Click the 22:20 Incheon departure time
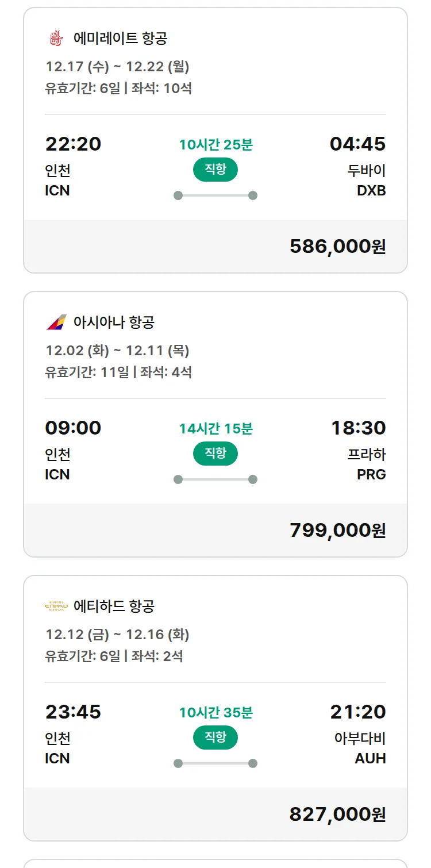Image resolution: width=431 pixels, height=868 pixels. point(73,144)
